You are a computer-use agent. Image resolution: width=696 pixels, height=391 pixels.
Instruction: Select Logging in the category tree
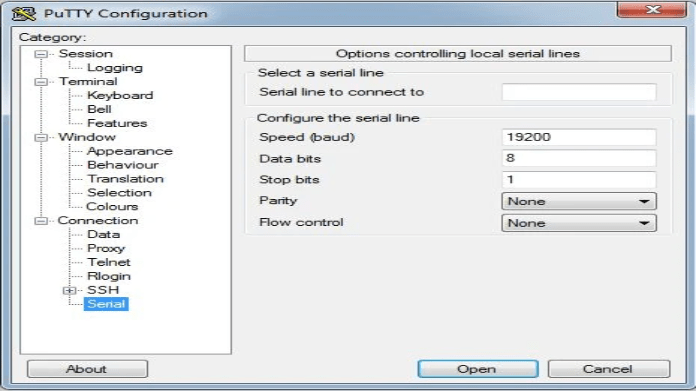pyautogui.click(x=115, y=68)
